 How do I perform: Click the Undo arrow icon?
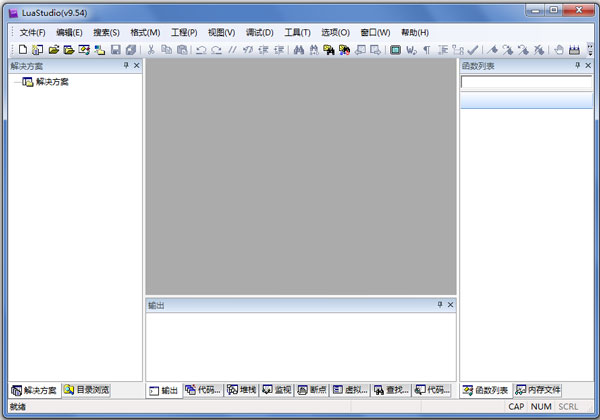(x=201, y=50)
